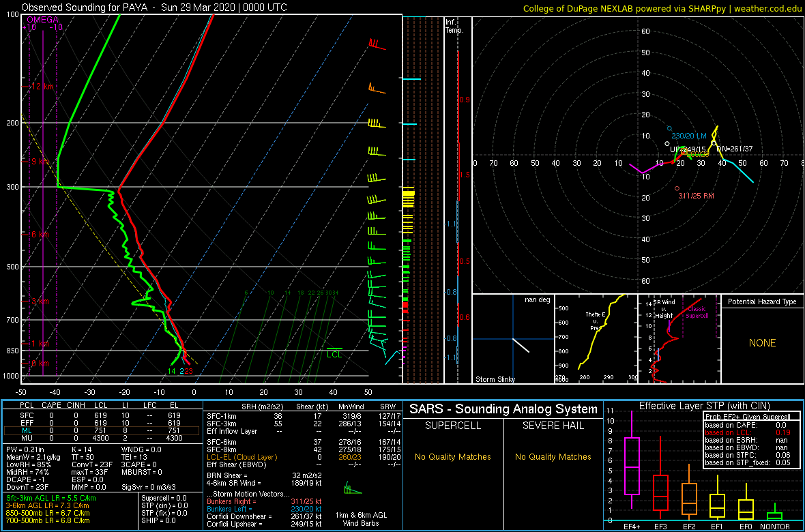The height and width of the screenshot is (532, 805).
Task: Click the PW = 0.21in value
Action: pos(25,452)
